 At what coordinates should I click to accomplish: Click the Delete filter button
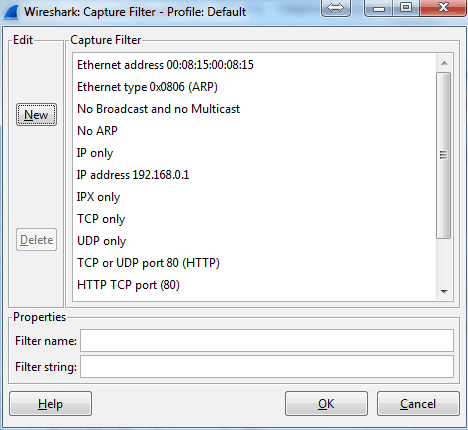point(36,240)
